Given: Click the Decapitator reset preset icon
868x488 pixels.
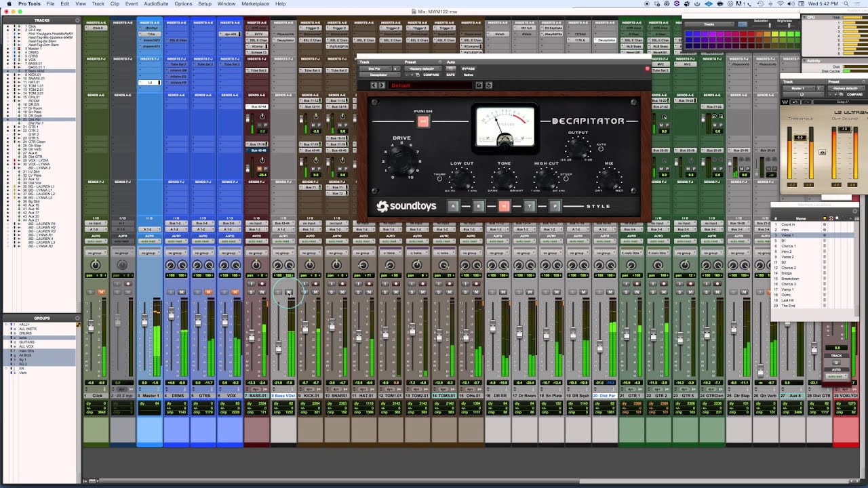Looking at the screenshot, I should coord(489,85).
